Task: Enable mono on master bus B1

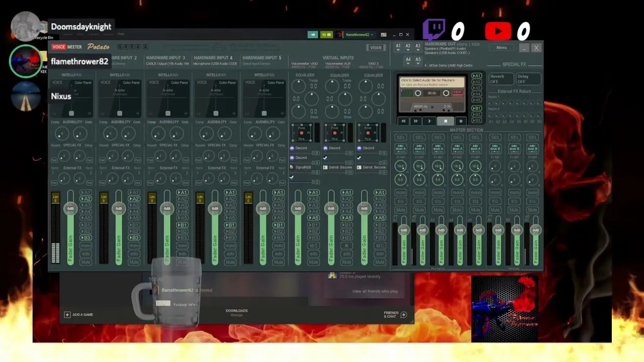Action: 495,193
